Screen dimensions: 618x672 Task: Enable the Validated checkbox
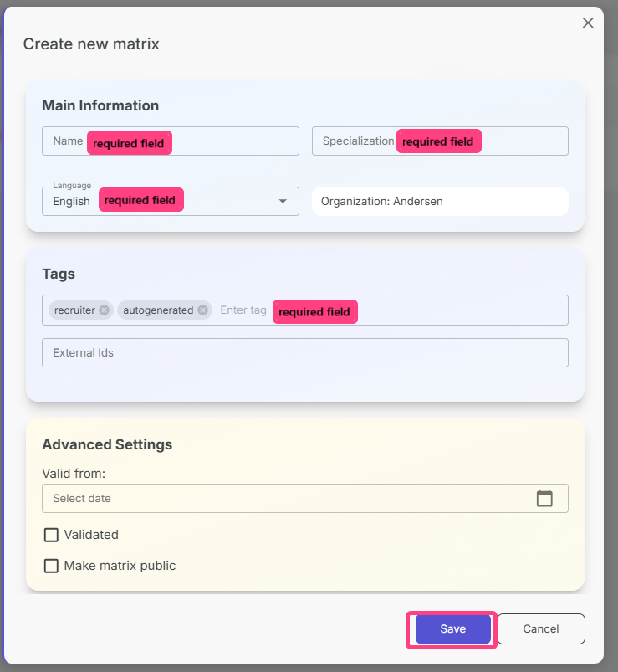tap(51, 535)
